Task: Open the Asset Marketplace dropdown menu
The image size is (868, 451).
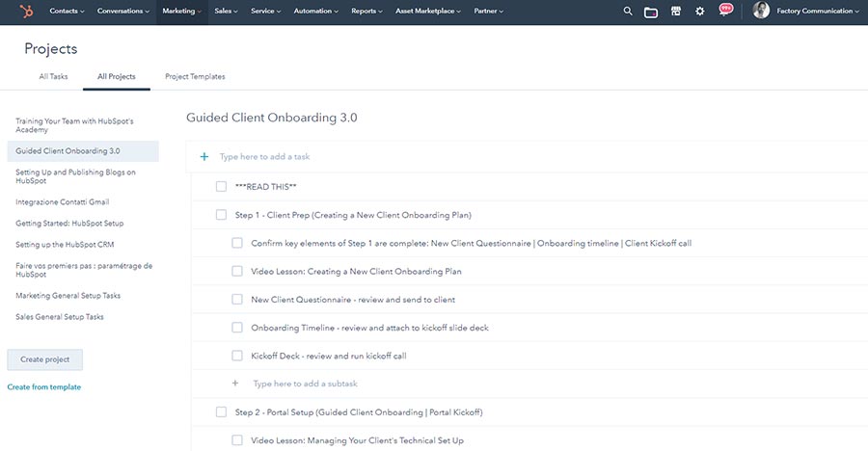Action: (x=428, y=11)
